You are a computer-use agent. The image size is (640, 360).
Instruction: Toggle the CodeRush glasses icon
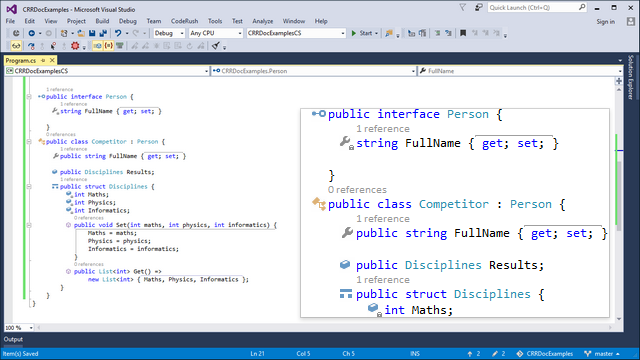pos(16,46)
